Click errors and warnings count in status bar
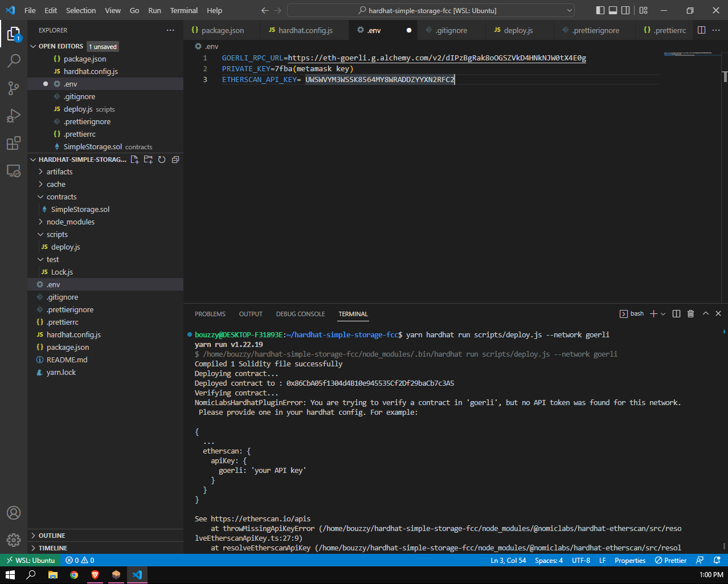Viewport: 728px width, 584px height. pyautogui.click(x=80, y=561)
